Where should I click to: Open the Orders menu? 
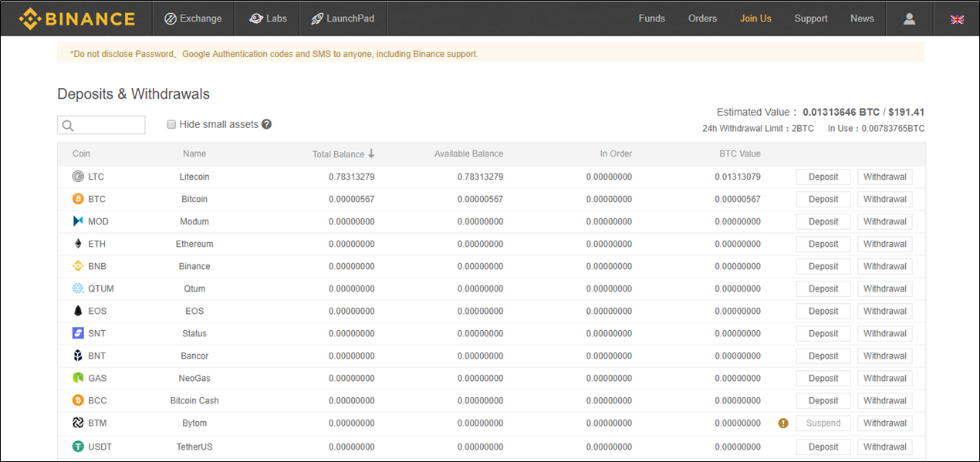[x=702, y=19]
